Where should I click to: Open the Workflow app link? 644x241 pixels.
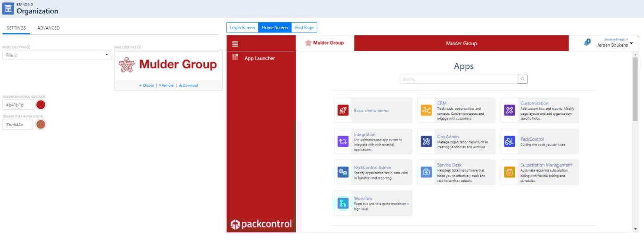coord(363,199)
